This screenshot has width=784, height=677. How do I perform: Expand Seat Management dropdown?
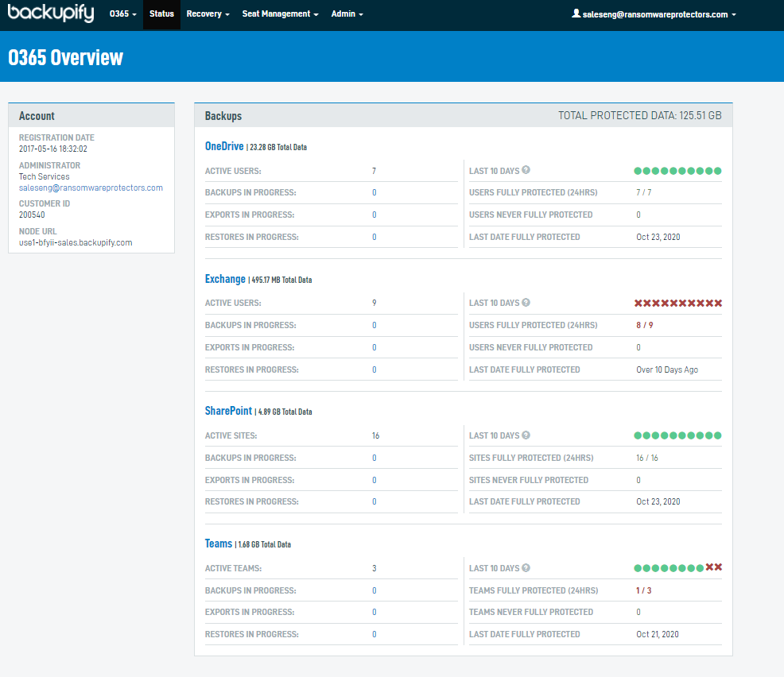click(280, 14)
